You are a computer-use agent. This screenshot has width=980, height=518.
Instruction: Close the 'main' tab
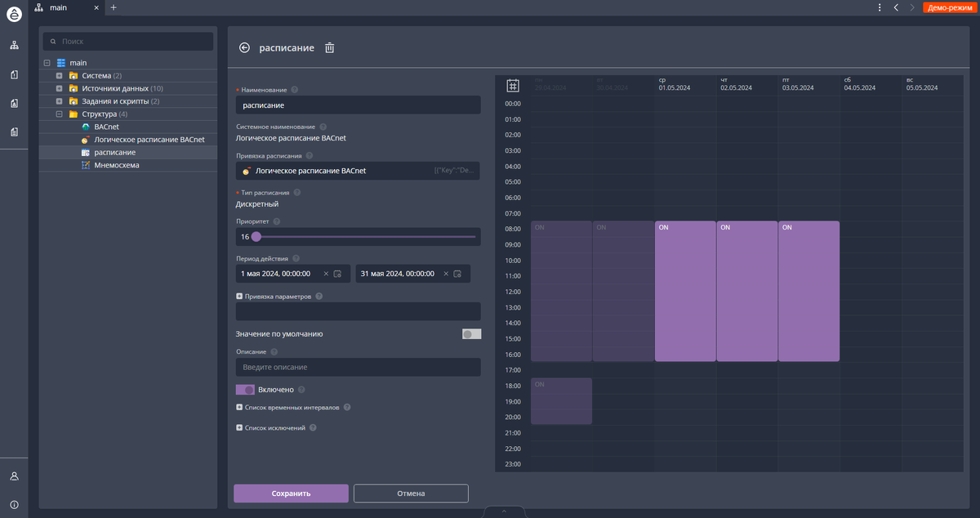tap(96, 7)
